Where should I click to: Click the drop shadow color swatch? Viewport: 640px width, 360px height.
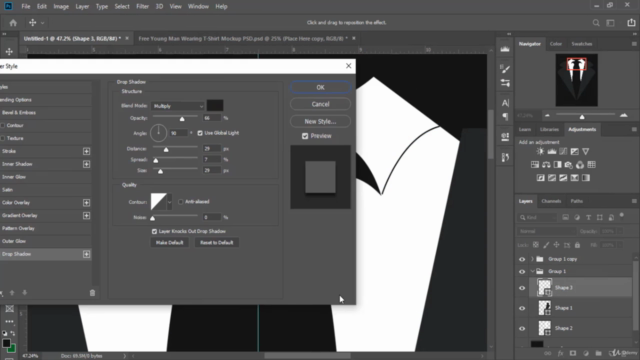pos(215,106)
